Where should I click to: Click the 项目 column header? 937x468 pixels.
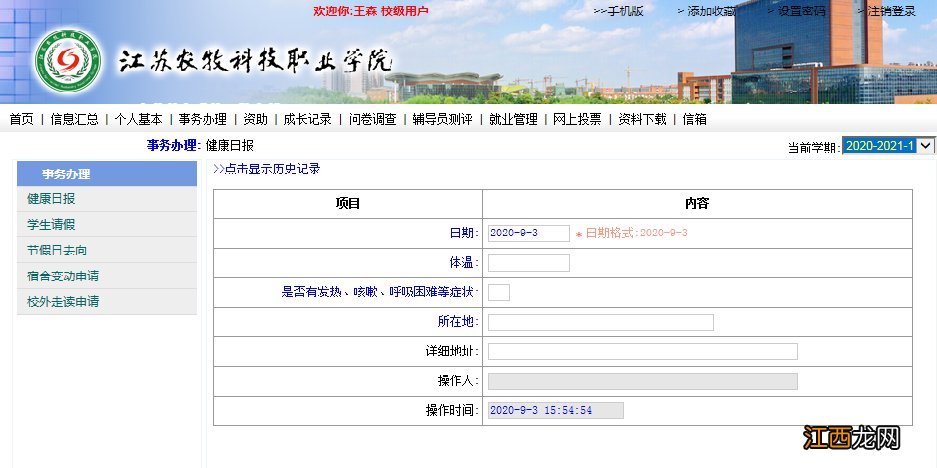[348, 204]
